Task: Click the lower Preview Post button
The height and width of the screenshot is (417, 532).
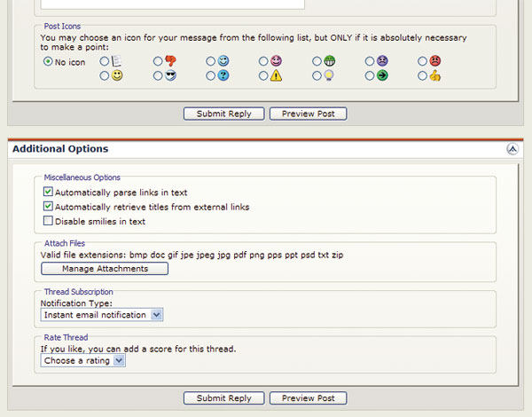Action: (x=308, y=398)
